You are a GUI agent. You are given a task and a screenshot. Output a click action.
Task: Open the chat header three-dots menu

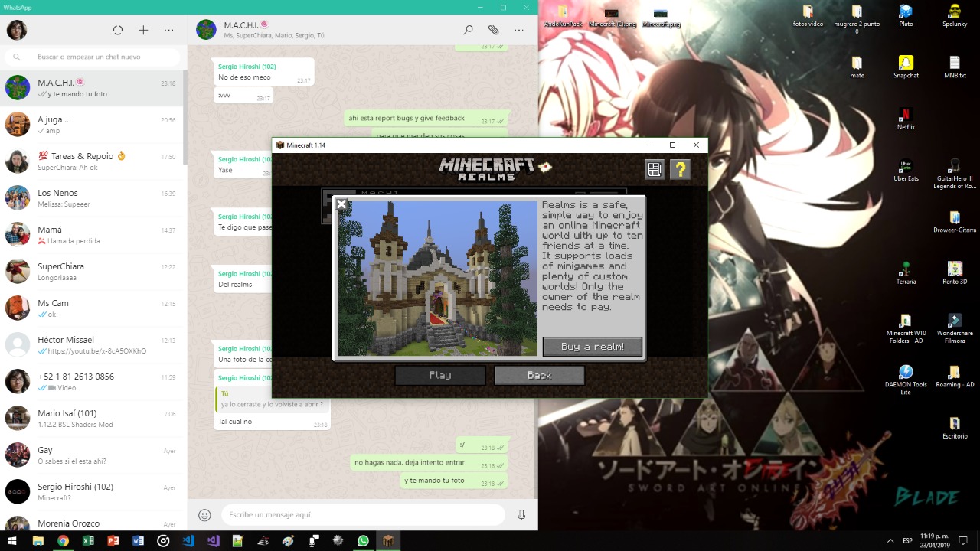(x=519, y=30)
